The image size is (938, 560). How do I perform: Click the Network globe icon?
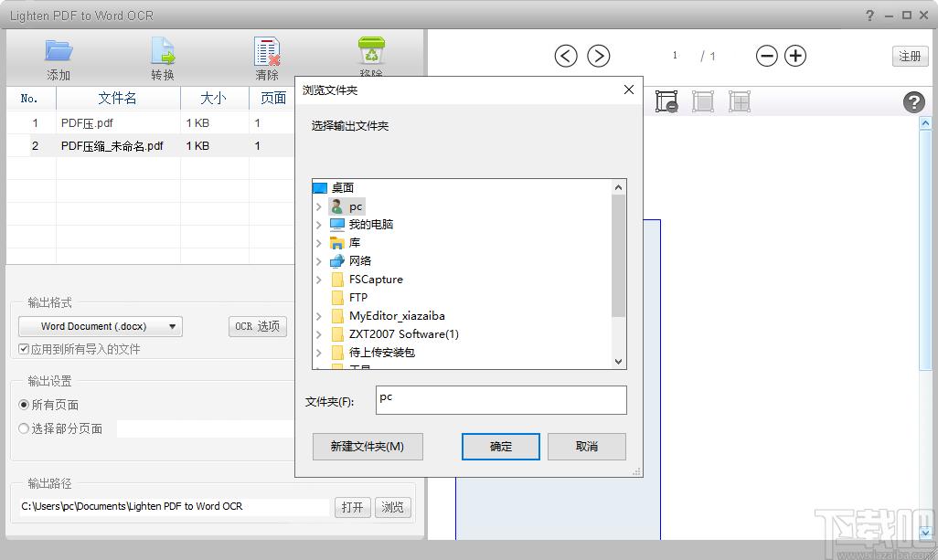point(337,261)
